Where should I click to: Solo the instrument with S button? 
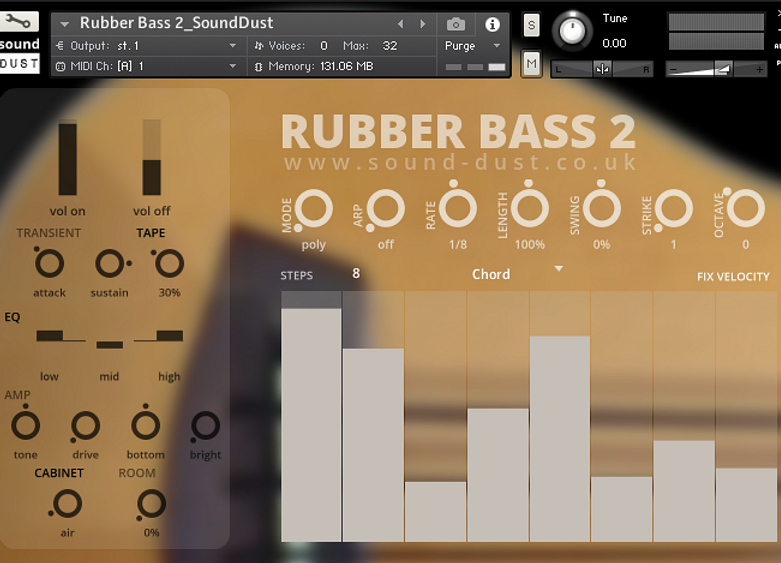coord(531,25)
